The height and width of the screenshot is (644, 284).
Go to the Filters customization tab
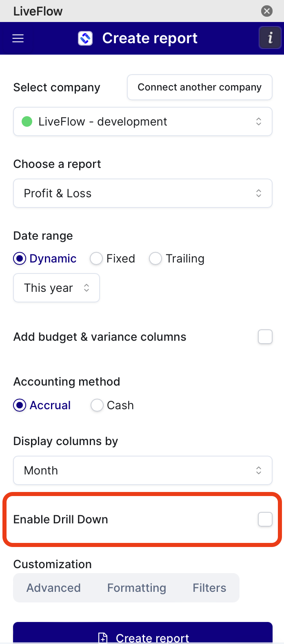pyautogui.click(x=209, y=588)
